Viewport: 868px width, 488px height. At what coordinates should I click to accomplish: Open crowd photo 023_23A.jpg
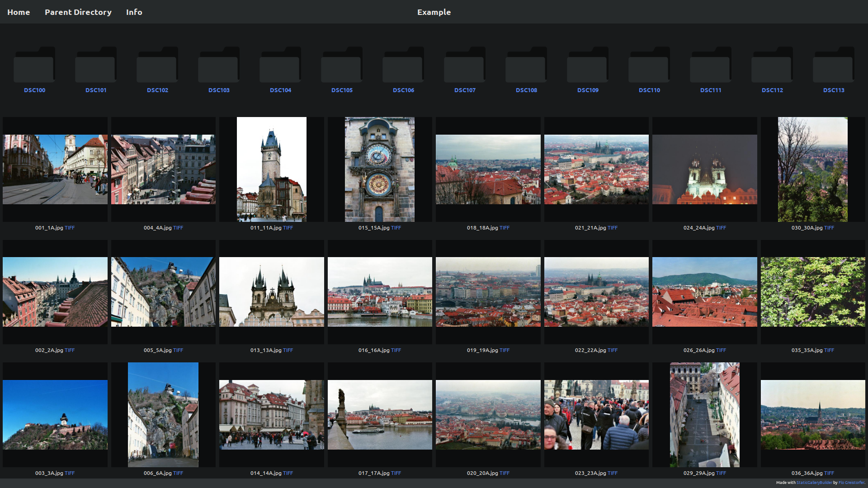pos(596,415)
